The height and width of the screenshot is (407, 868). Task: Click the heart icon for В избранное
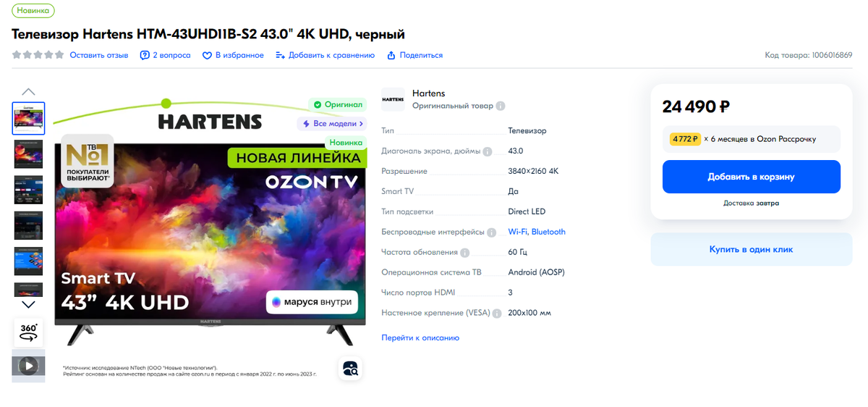(x=207, y=55)
